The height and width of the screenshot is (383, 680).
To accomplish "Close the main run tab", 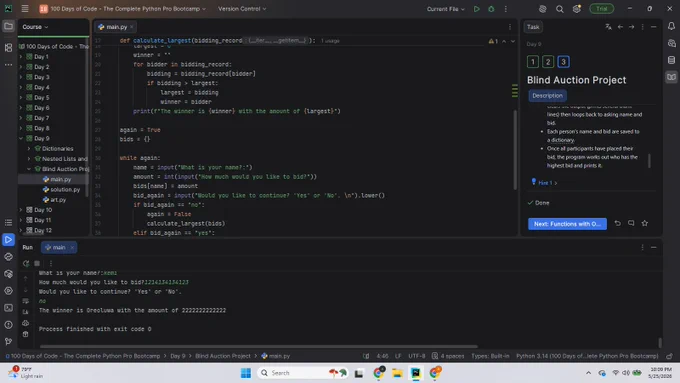I will tap(72, 247).
